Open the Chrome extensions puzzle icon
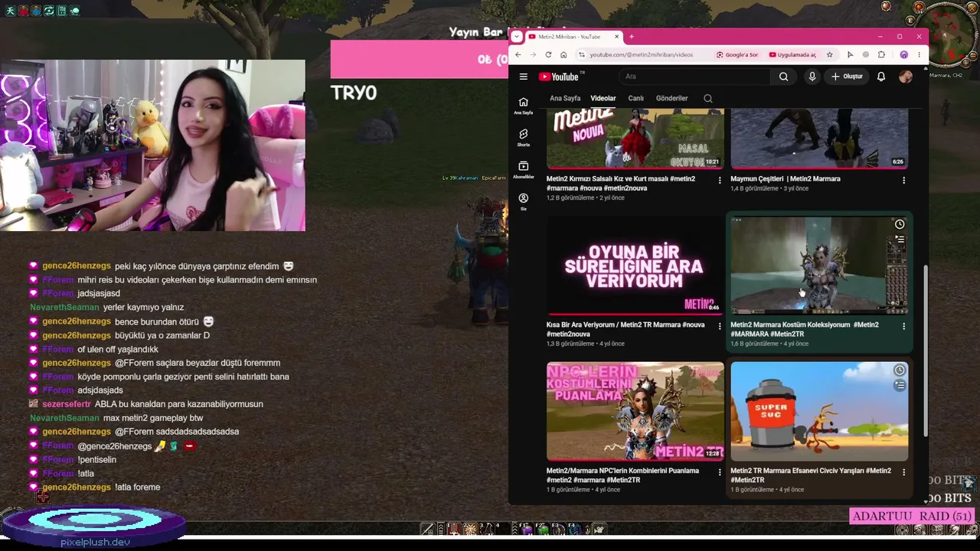 (881, 54)
